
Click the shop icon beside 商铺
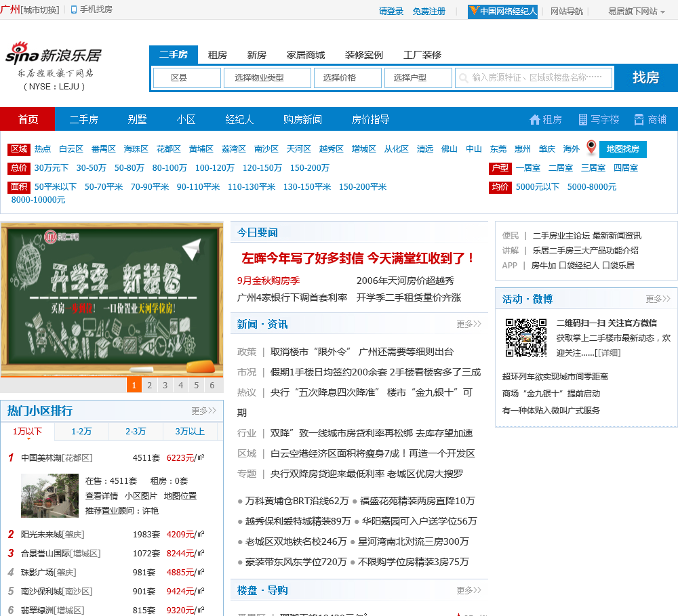pos(639,120)
